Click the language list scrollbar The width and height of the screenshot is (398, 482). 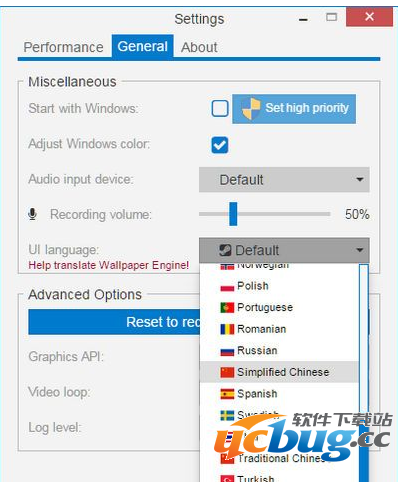[x=364, y=373]
